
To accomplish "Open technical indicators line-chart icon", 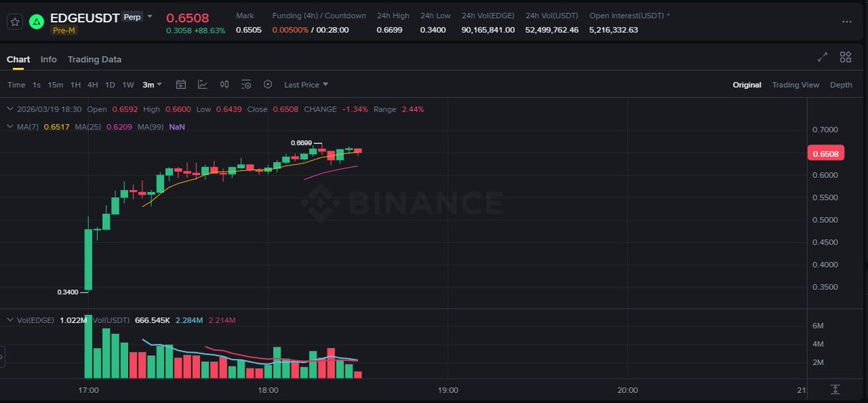I will [x=203, y=85].
